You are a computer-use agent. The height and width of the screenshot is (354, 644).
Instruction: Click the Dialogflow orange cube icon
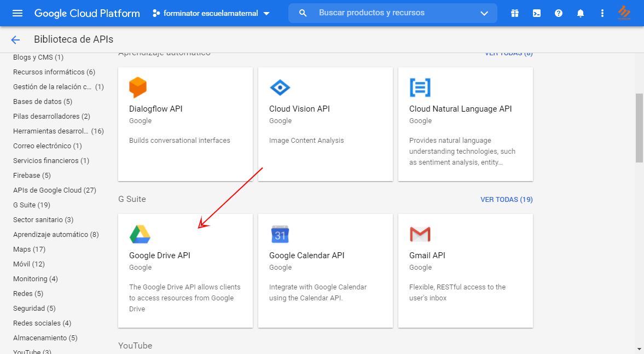pos(138,87)
